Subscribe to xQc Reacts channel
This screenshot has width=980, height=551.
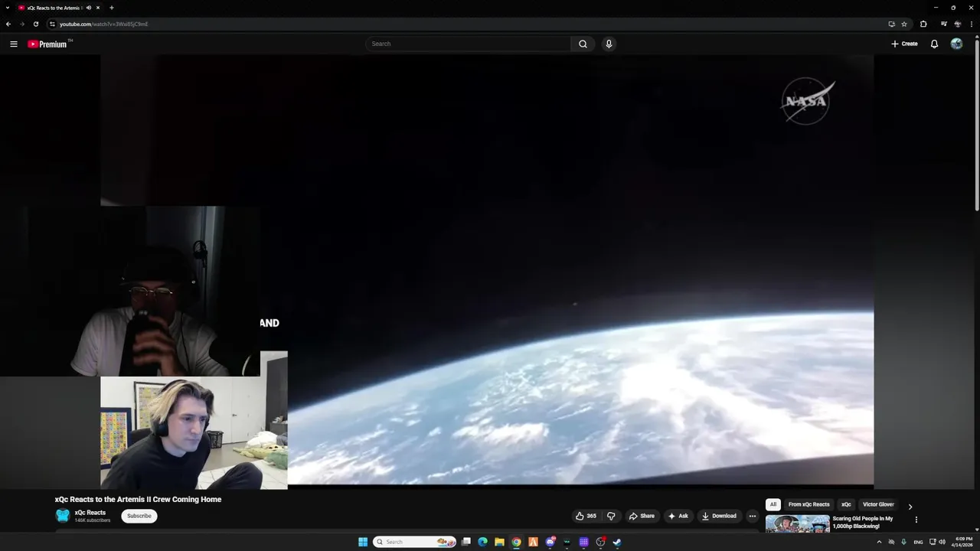pos(139,516)
